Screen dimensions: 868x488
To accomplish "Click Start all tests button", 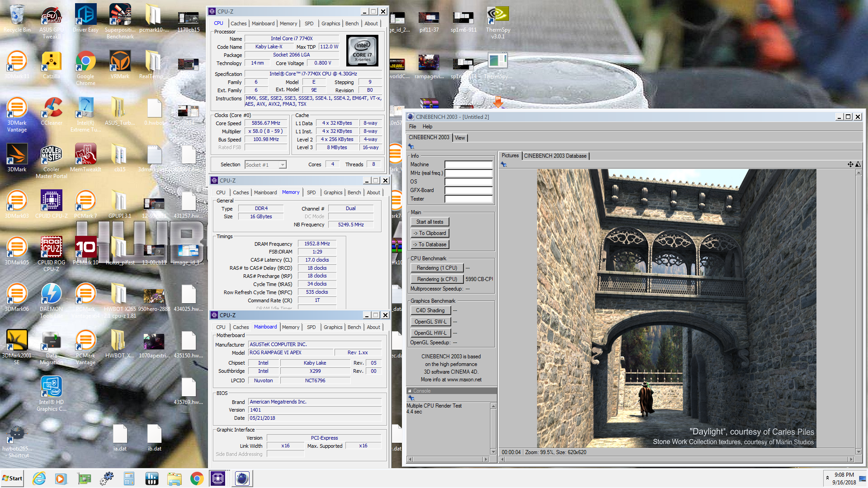I will pyautogui.click(x=429, y=222).
